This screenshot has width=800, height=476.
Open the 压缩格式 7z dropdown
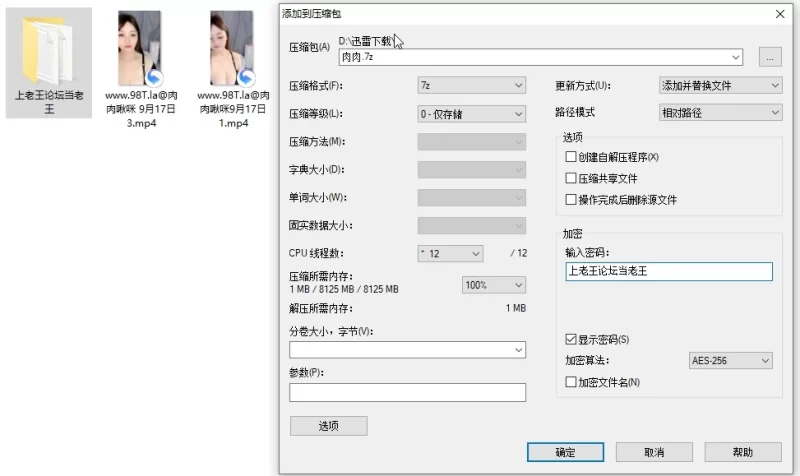tap(471, 86)
